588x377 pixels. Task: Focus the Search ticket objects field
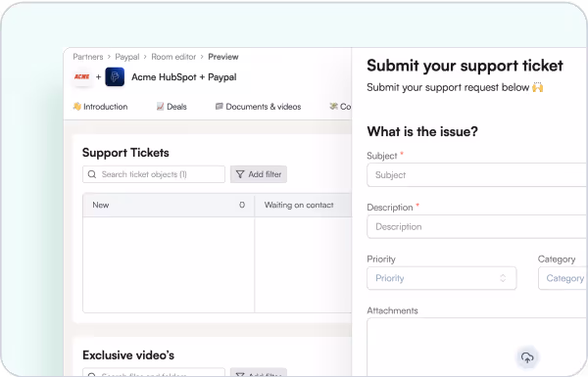coord(154,174)
